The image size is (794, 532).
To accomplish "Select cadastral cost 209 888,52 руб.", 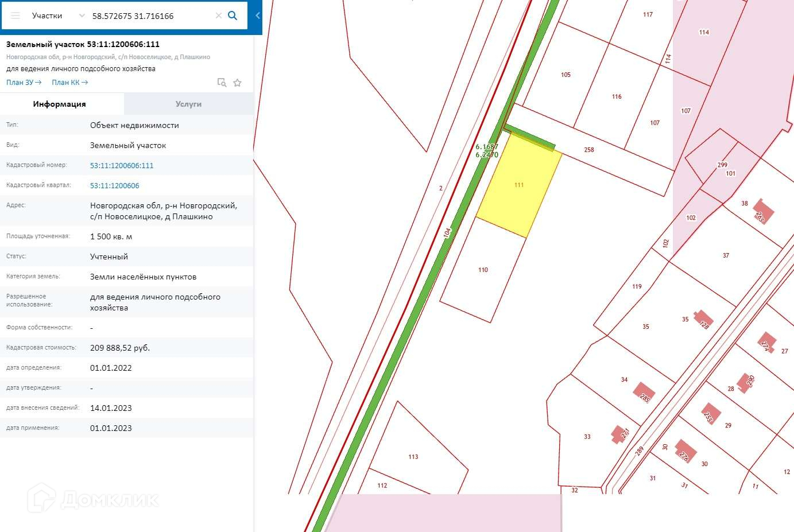I will pyautogui.click(x=120, y=348).
